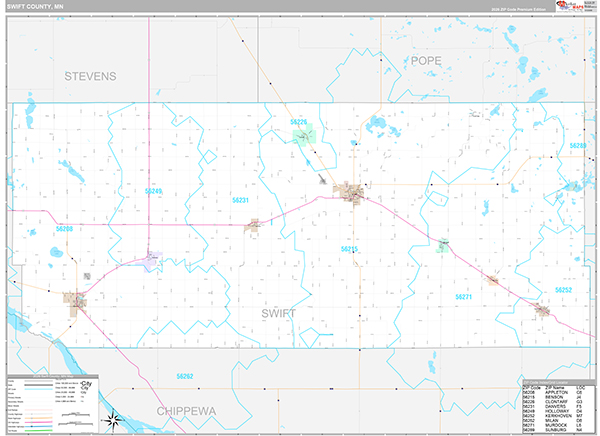Click the light blue ZIP Code legend line
Image resolution: width=600 pixels, height=436 pixels.
pos(39,389)
